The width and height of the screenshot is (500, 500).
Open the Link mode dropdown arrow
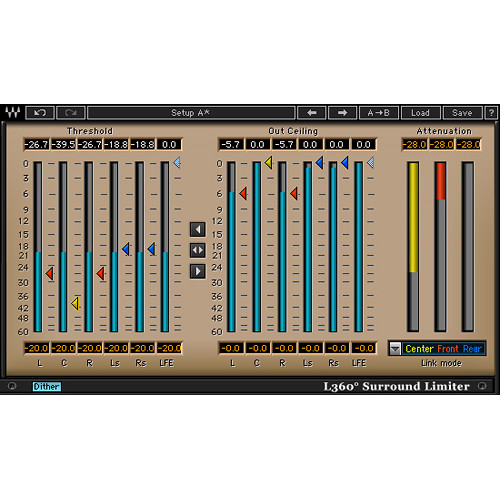click(x=395, y=349)
